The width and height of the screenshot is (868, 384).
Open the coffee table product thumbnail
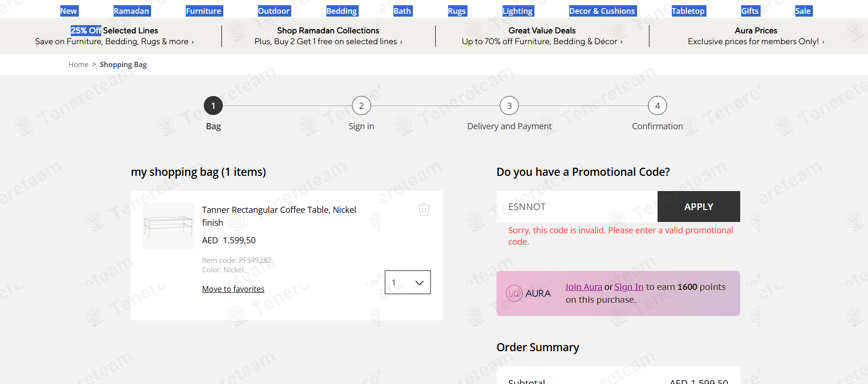(168, 226)
